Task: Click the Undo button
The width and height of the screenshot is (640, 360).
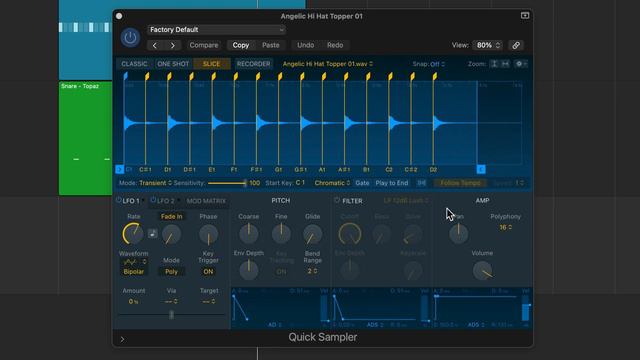Action: [305, 45]
